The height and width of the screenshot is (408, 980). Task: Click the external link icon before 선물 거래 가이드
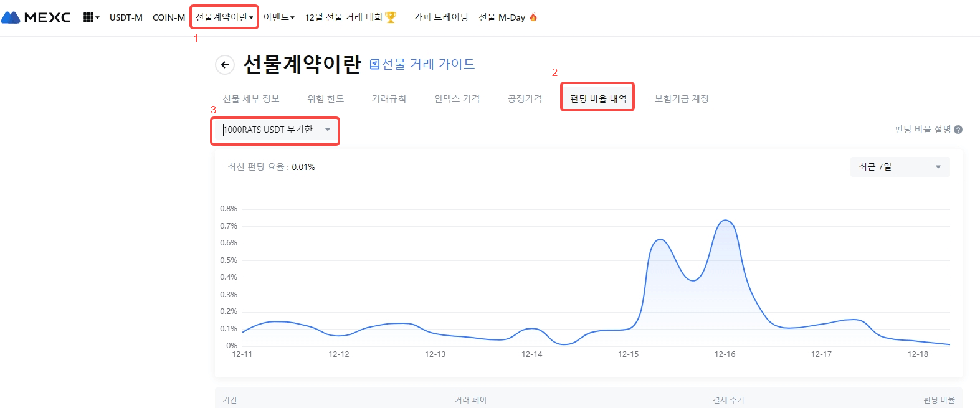tap(374, 64)
